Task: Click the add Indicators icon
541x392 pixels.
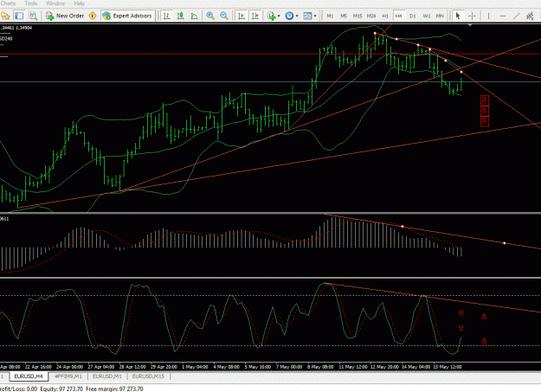Action: (272, 16)
